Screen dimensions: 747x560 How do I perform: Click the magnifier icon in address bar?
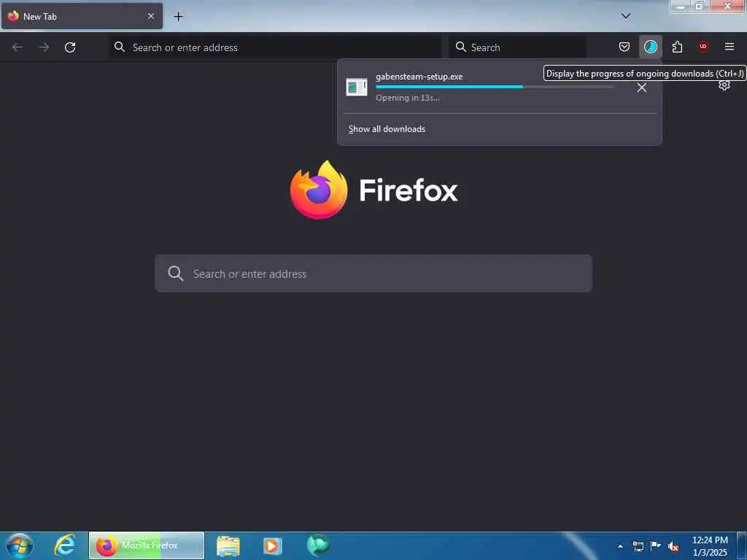tap(120, 47)
